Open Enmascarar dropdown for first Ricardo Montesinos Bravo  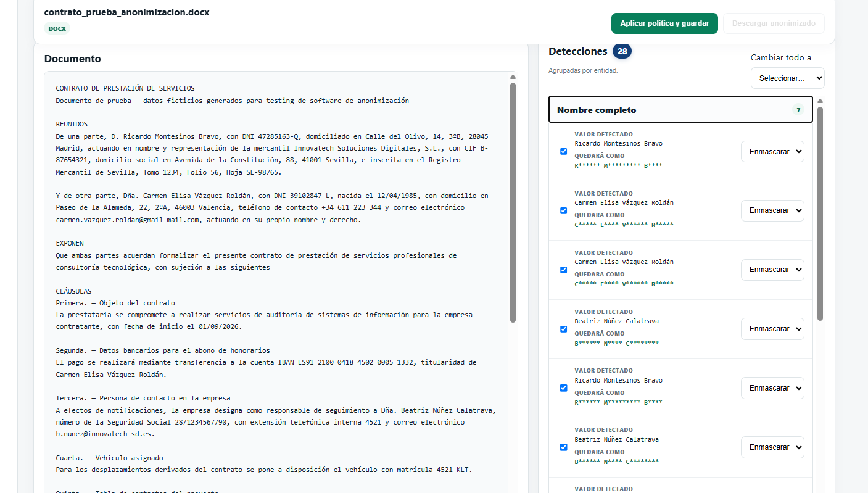pos(772,151)
